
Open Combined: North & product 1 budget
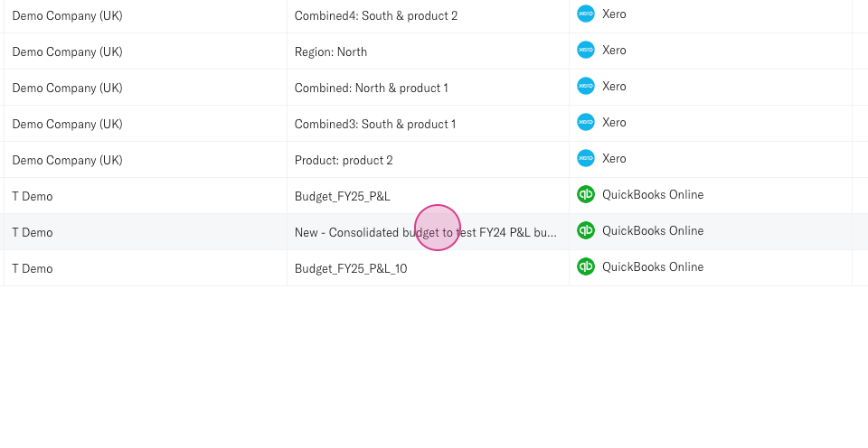tap(371, 88)
